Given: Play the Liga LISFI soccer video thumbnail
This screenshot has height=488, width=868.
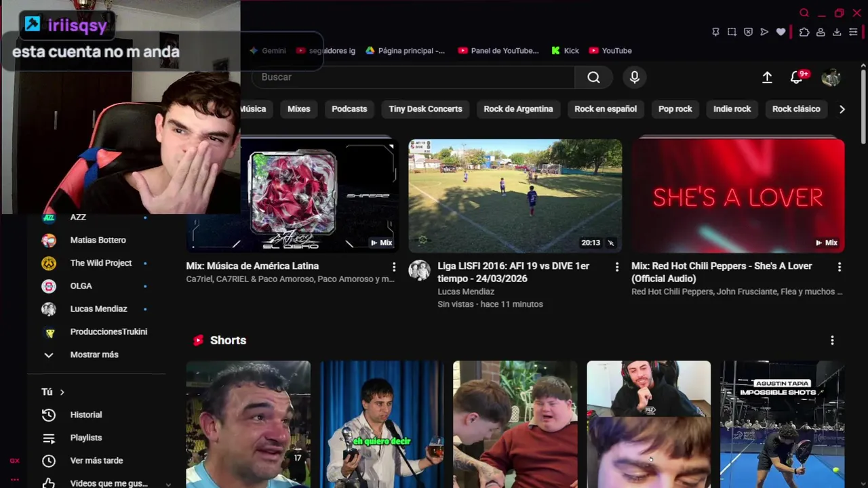Looking at the screenshot, I should click(515, 196).
